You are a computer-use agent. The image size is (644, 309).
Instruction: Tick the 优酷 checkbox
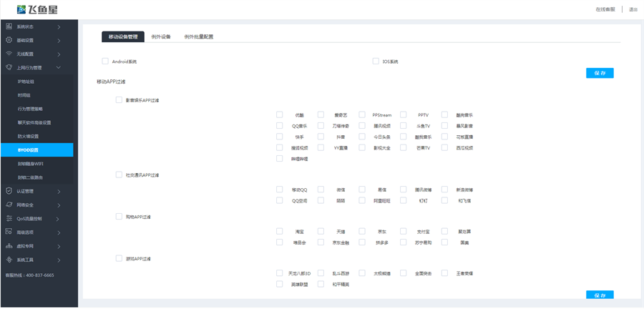(279, 114)
